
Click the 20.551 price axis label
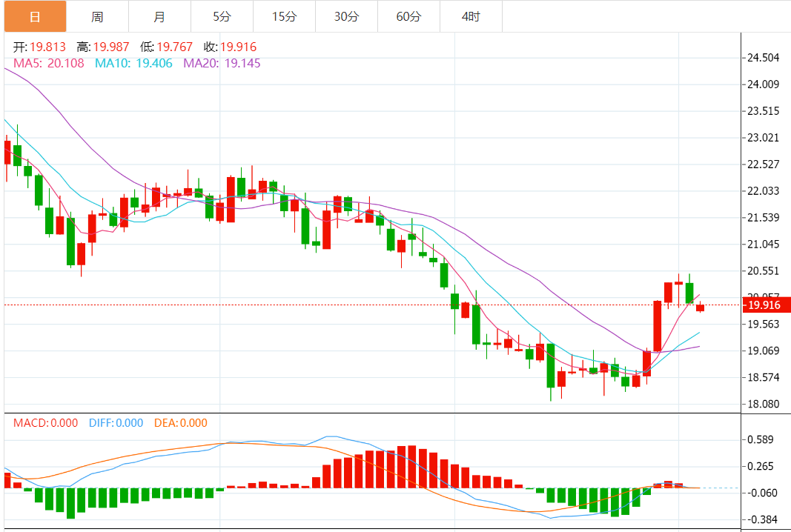point(764,270)
